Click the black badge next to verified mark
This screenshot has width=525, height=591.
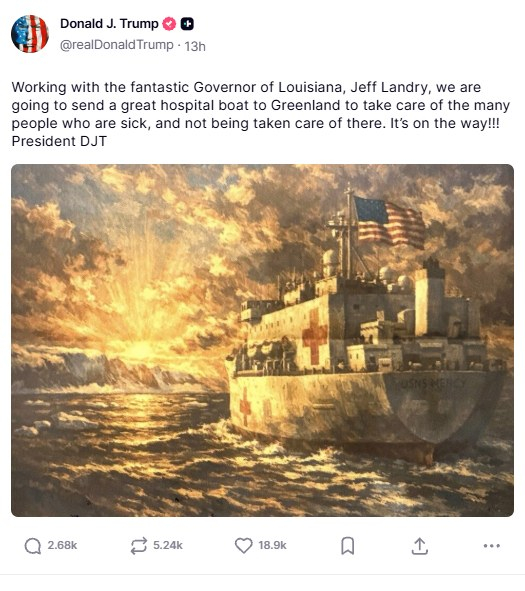coord(187,24)
